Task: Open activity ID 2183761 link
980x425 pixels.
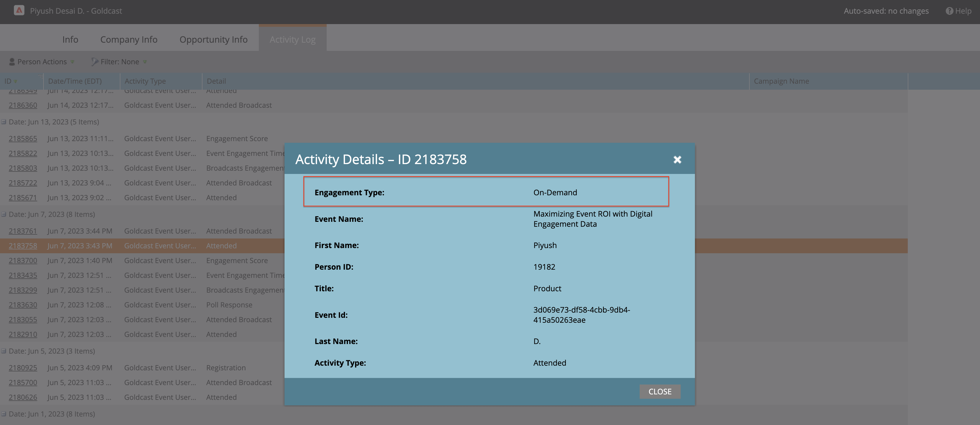Action: point(23,231)
